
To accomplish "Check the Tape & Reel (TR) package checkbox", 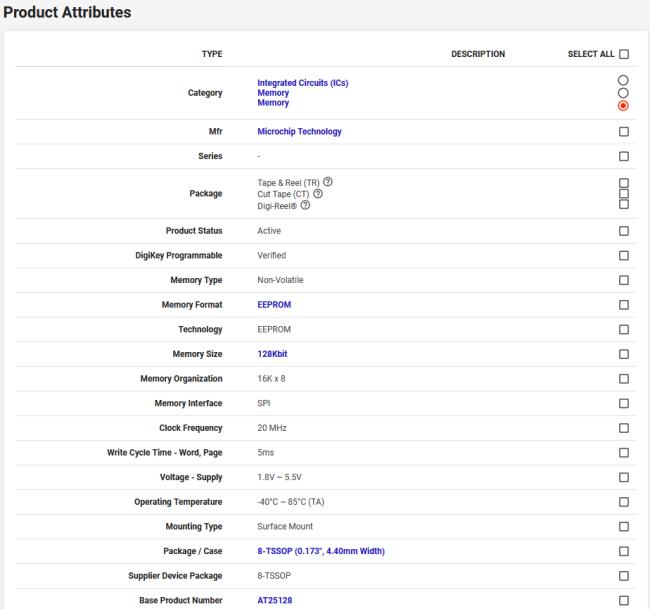I will (624, 182).
